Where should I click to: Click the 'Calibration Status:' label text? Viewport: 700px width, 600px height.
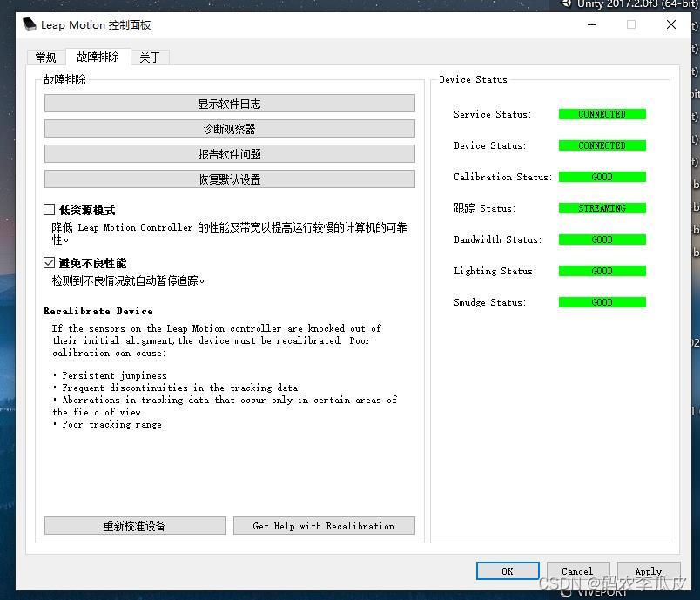coord(502,177)
